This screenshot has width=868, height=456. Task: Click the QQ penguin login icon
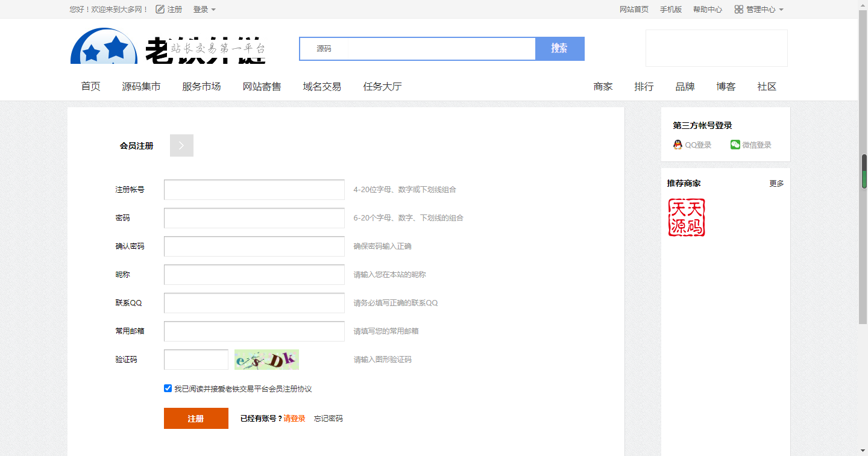[678, 145]
